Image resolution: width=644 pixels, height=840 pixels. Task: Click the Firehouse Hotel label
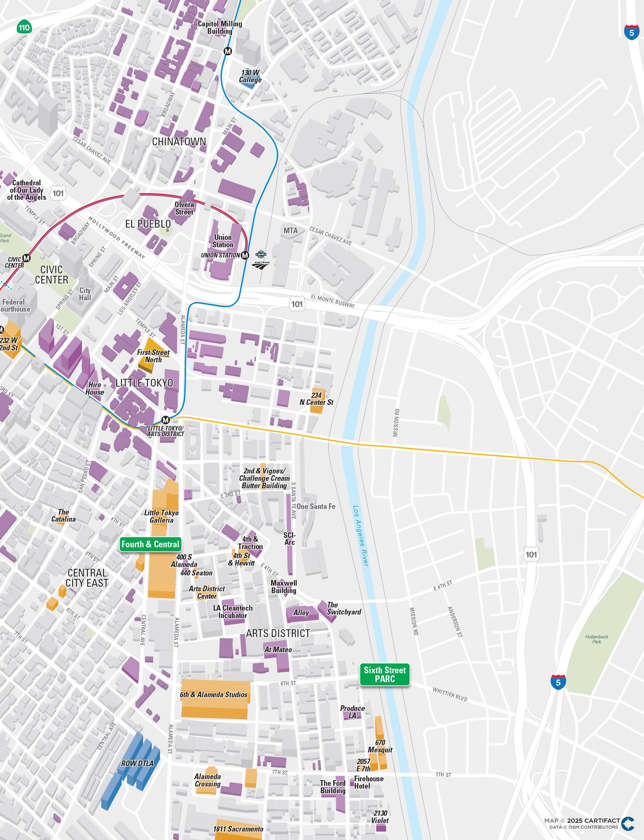pyautogui.click(x=368, y=782)
